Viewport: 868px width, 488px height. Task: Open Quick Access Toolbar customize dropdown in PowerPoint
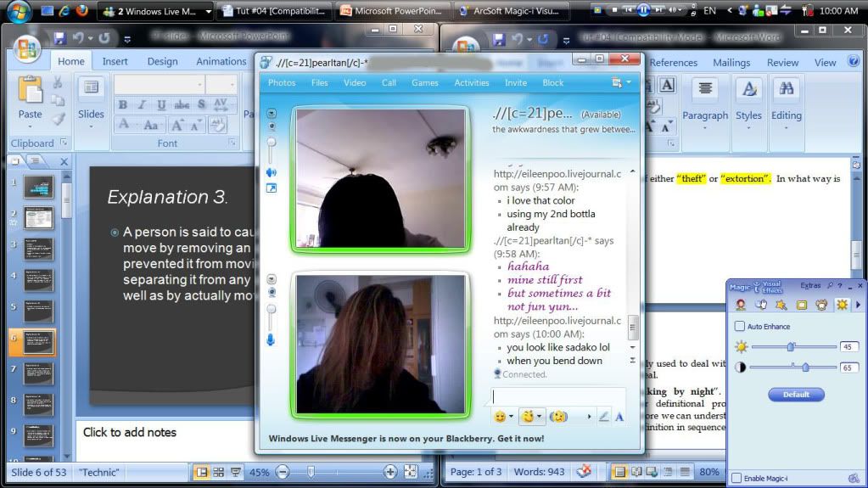pyautogui.click(x=127, y=39)
